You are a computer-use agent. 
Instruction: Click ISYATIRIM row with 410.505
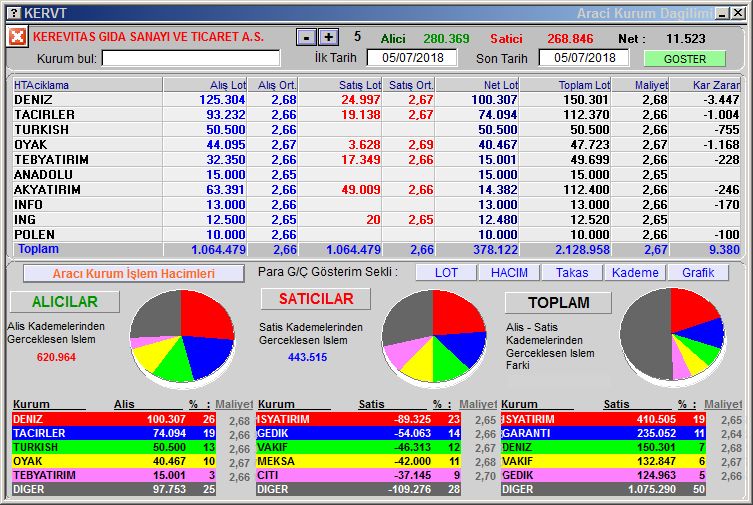coord(603,419)
